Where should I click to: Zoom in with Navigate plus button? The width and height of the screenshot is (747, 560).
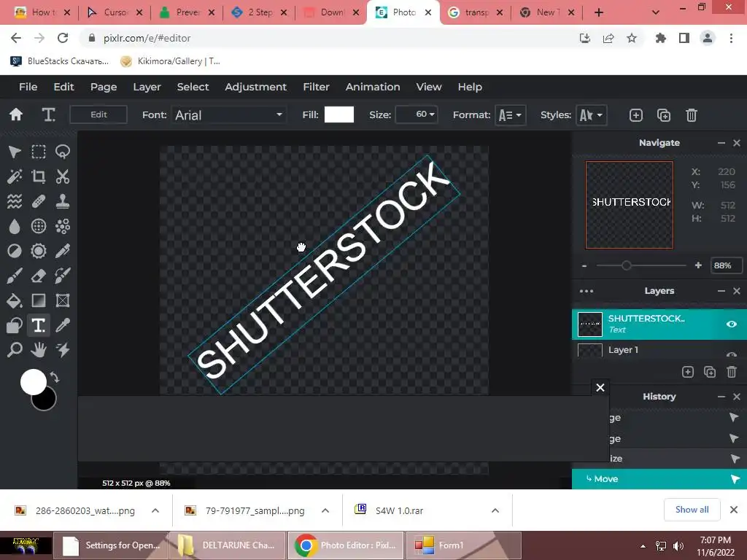698,265
